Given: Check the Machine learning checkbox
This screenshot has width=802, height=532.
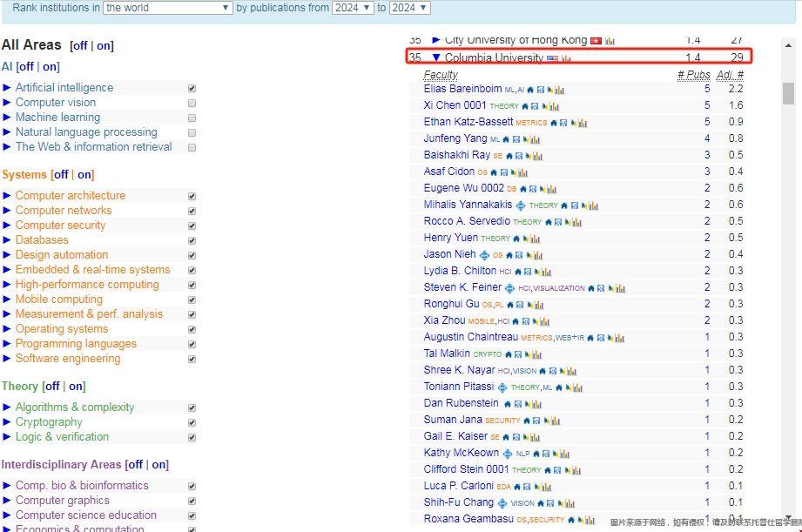Looking at the screenshot, I should [192, 118].
